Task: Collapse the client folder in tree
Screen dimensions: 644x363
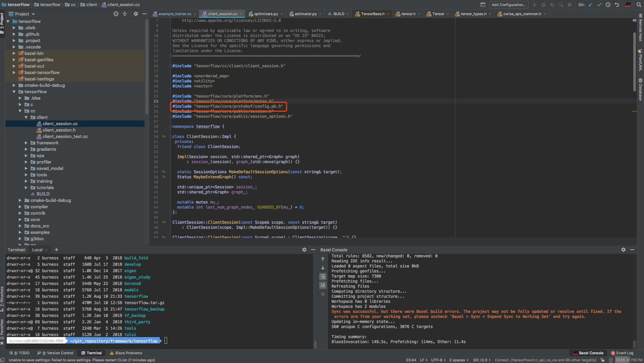Action: pos(26,117)
